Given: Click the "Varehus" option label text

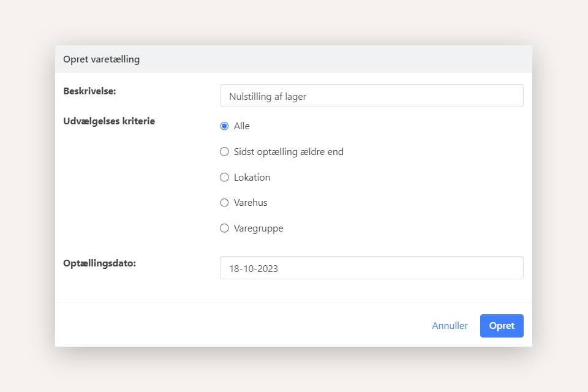Looking at the screenshot, I should coord(250,202).
